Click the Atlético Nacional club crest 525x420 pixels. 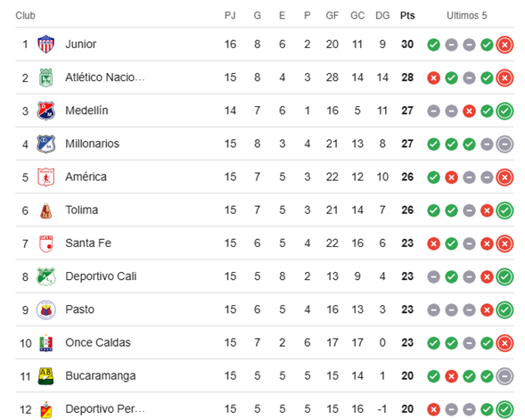click(x=45, y=78)
